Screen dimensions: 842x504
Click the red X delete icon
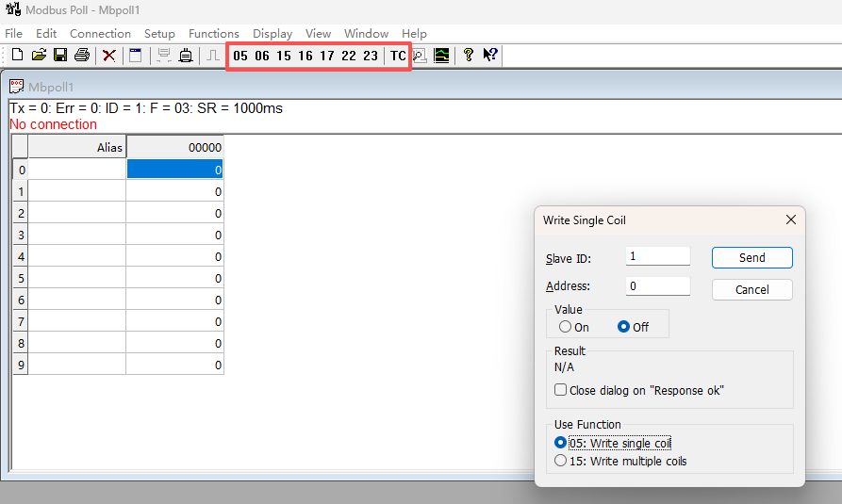coord(109,56)
